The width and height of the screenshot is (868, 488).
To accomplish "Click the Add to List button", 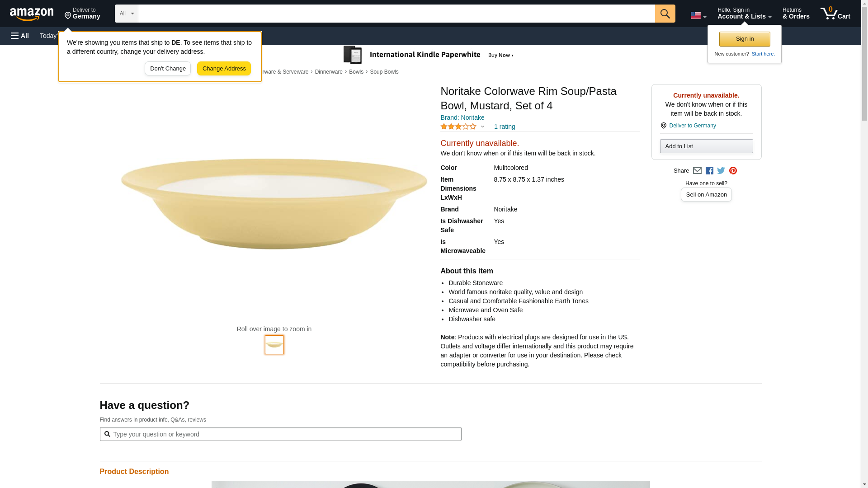I will (706, 146).
